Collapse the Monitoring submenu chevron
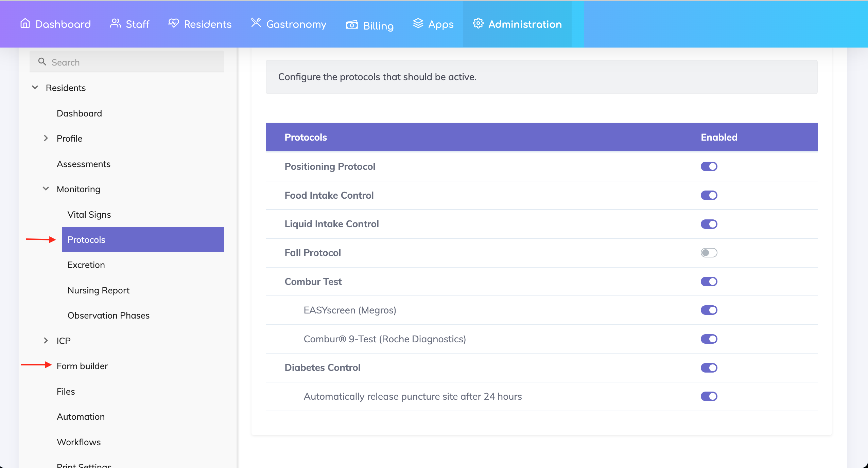868x468 pixels. tap(46, 189)
